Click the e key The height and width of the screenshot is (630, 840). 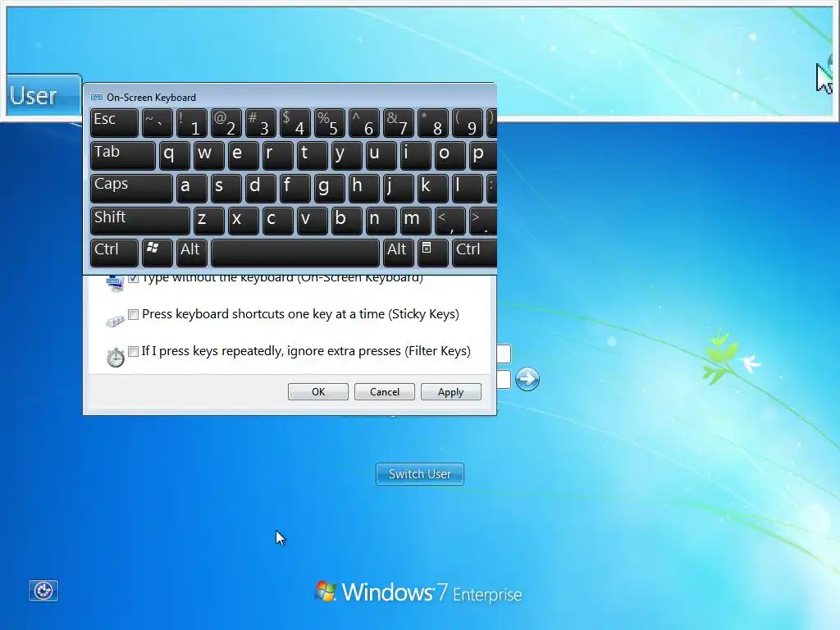click(x=243, y=155)
